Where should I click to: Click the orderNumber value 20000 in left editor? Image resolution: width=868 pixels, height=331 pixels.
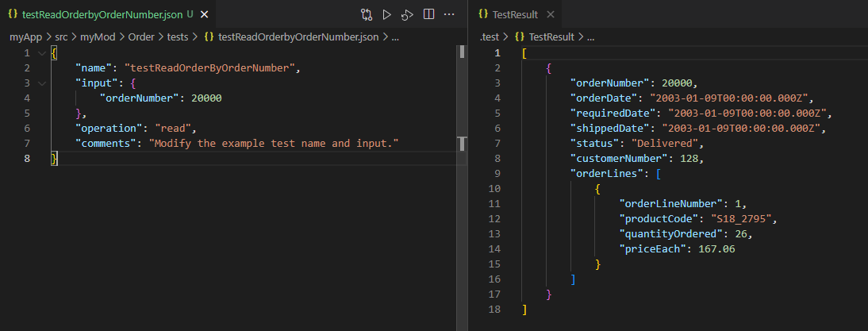click(206, 98)
